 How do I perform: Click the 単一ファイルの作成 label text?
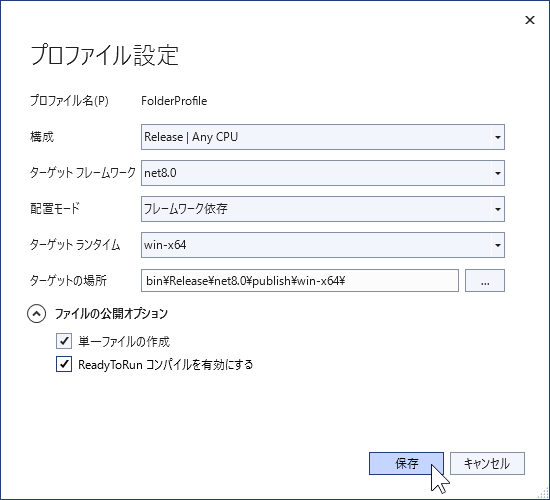click(x=124, y=341)
